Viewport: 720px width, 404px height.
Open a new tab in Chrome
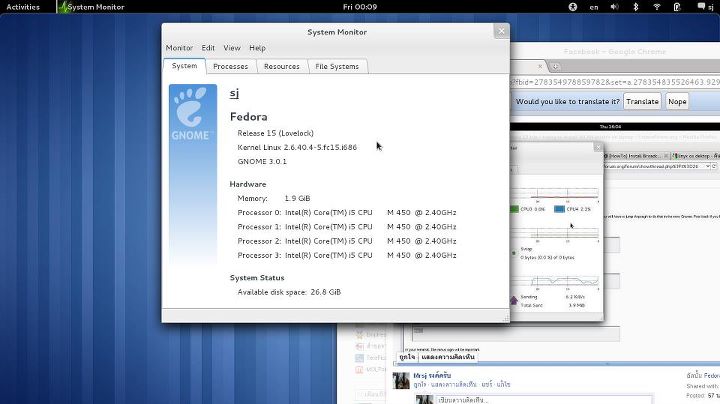[x=555, y=67]
